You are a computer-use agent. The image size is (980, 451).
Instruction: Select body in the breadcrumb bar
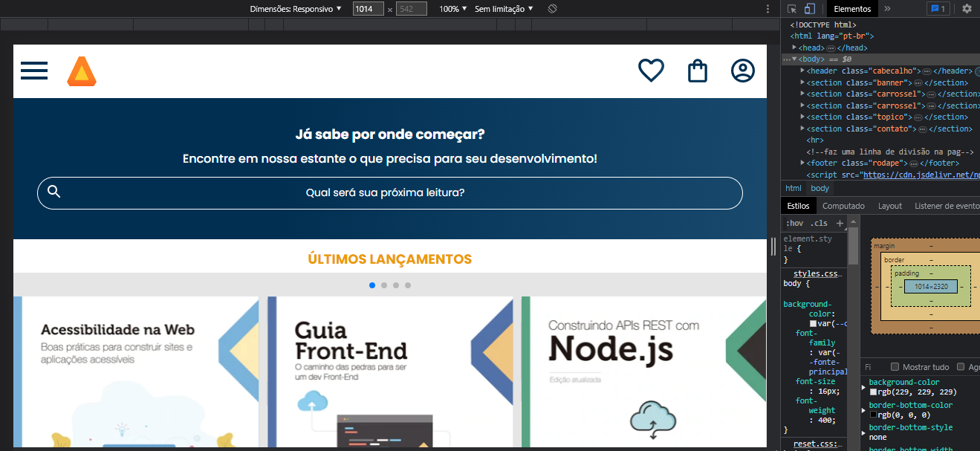coord(820,188)
